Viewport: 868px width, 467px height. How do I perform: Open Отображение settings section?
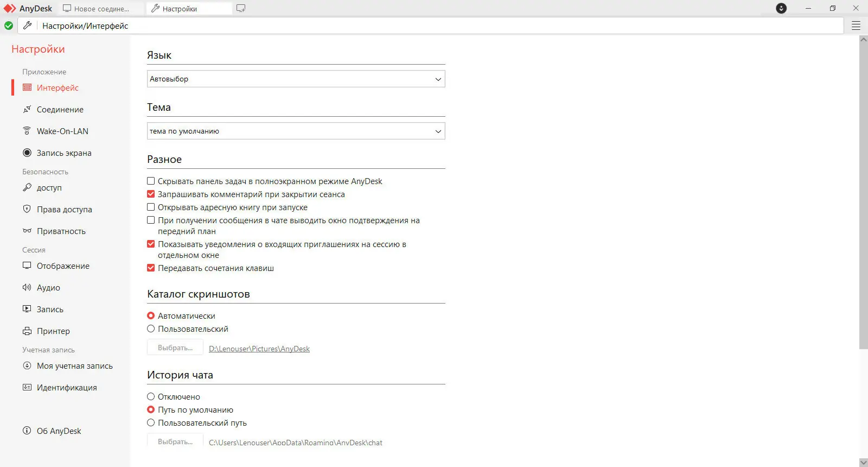point(63,266)
